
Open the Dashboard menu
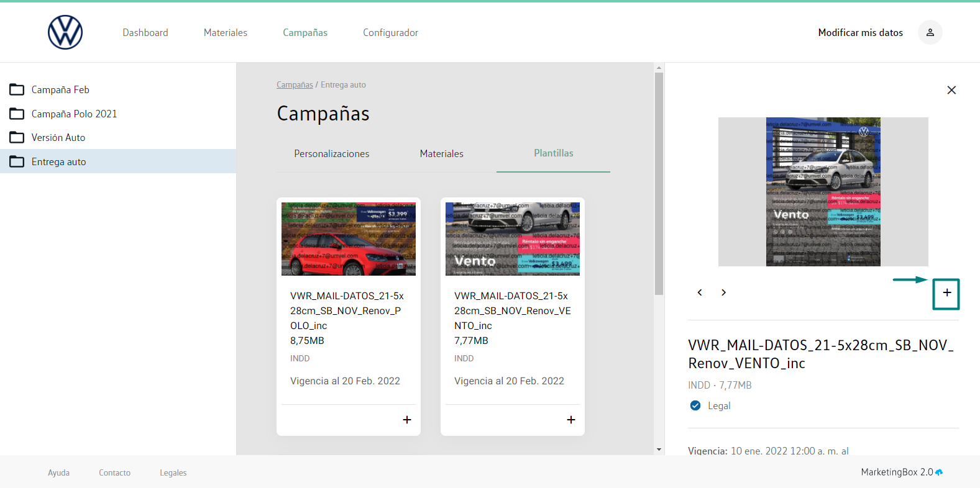tap(145, 32)
